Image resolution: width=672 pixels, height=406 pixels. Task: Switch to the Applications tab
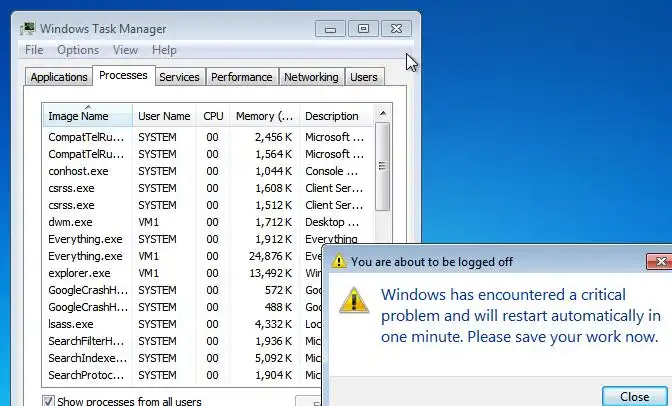tap(59, 77)
